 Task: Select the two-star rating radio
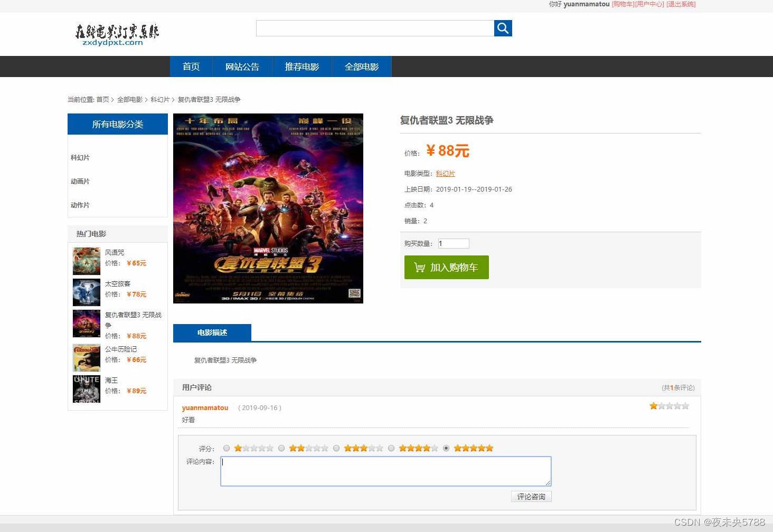tap(281, 448)
